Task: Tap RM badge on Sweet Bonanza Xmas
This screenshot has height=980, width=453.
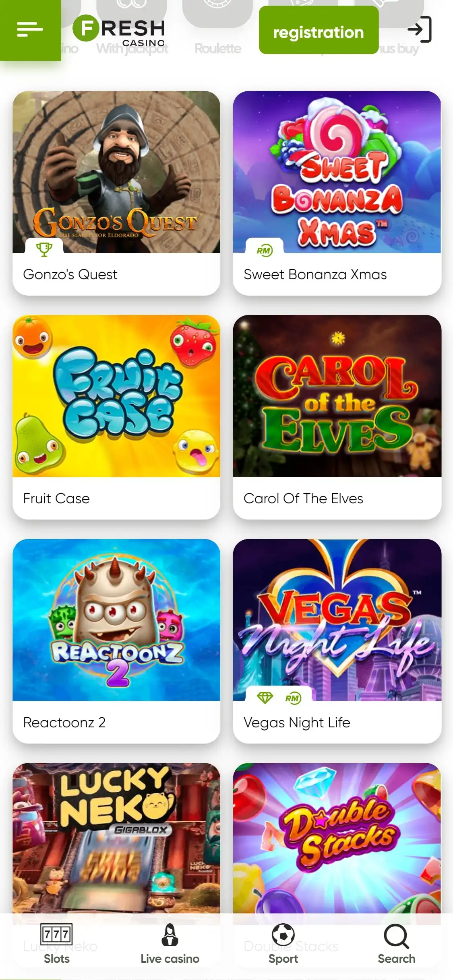Action: point(265,251)
